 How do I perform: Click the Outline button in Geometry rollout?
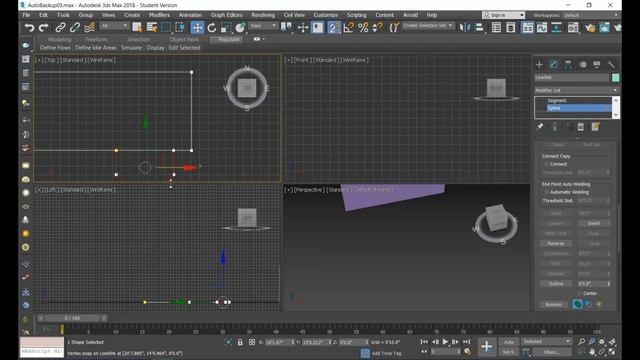click(x=556, y=283)
